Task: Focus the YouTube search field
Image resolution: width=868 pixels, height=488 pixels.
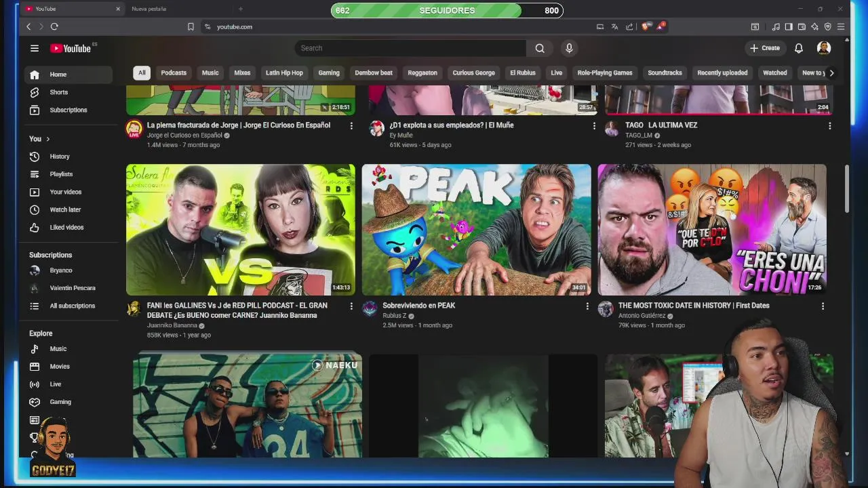Action: pyautogui.click(x=410, y=48)
